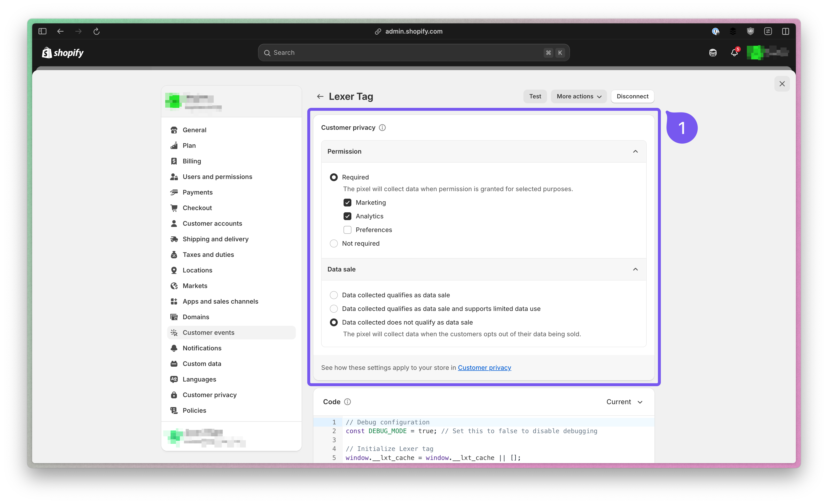Click the Shopify search field
828x504 pixels.
point(414,53)
